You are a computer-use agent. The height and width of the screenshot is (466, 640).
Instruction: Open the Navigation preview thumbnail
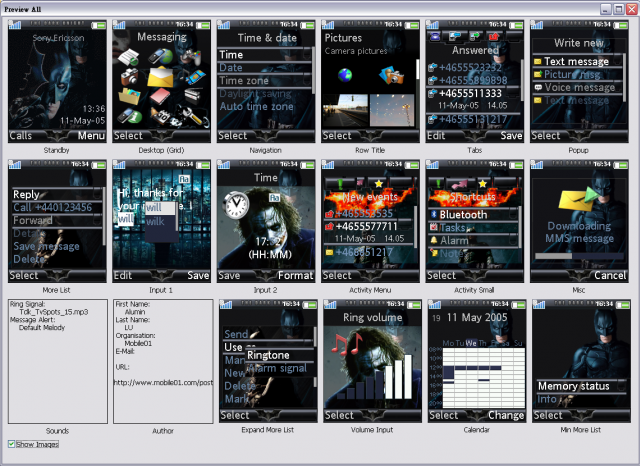click(x=266, y=81)
